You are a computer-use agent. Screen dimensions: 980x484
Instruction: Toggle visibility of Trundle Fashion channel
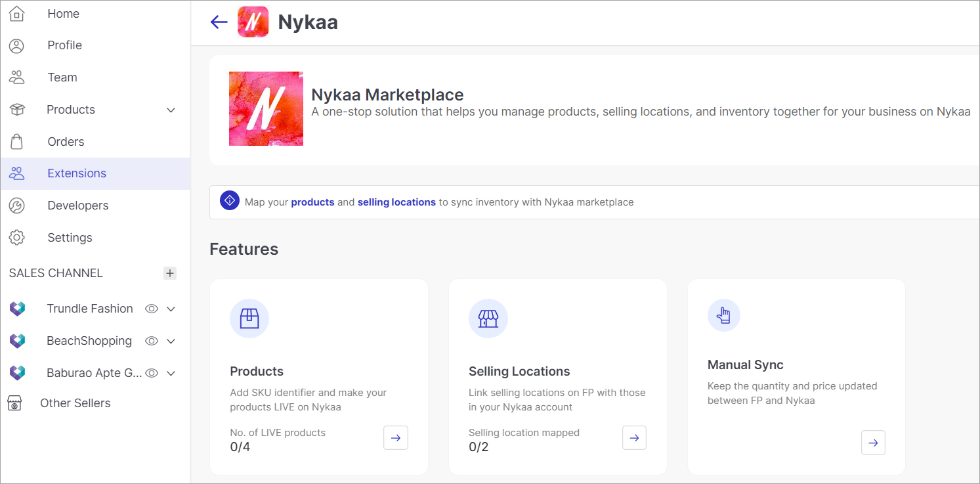[x=151, y=308]
